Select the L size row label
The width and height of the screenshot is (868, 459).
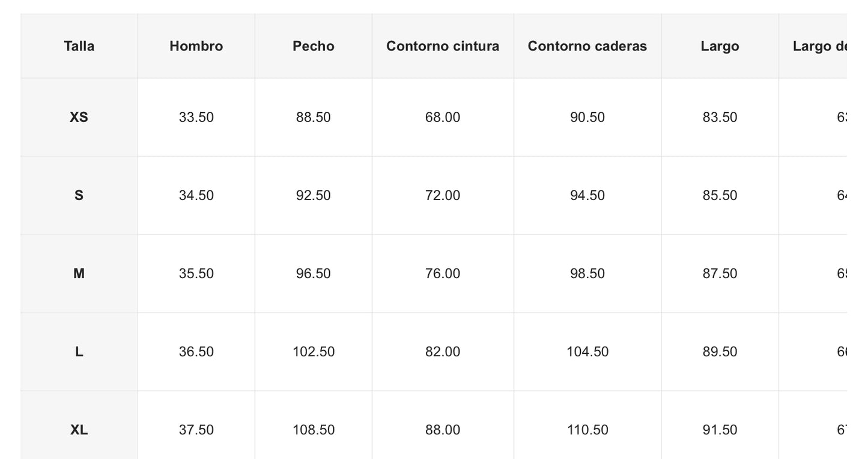coord(79,351)
